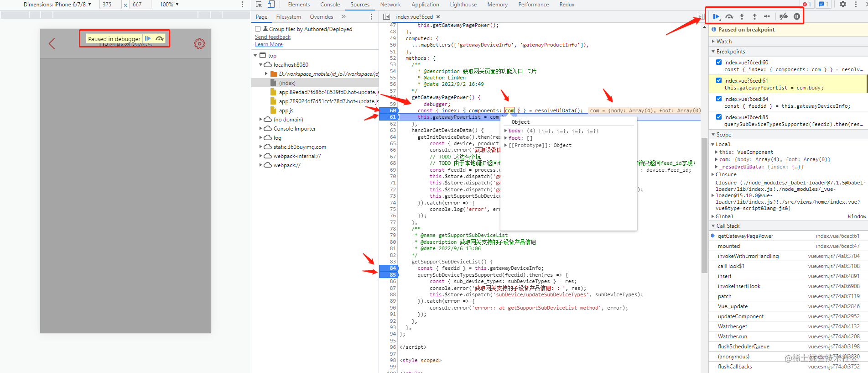The image size is (868, 373).
Task: Tap the red gear icon in page preview
Action: click(199, 44)
